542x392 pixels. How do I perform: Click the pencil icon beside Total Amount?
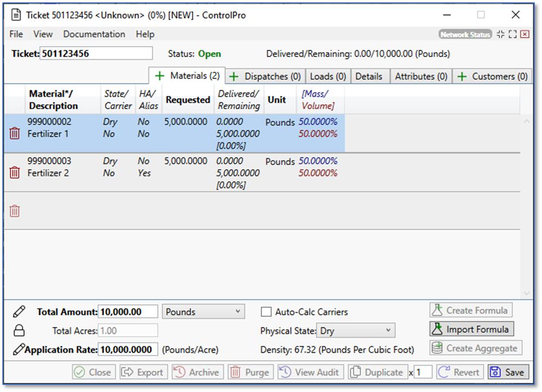click(19, 312)
